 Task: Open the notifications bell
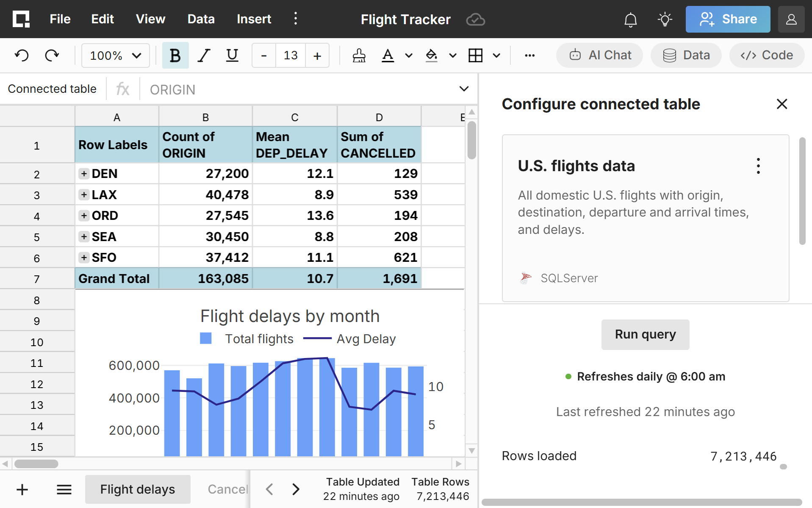click(x=630, y=19)
